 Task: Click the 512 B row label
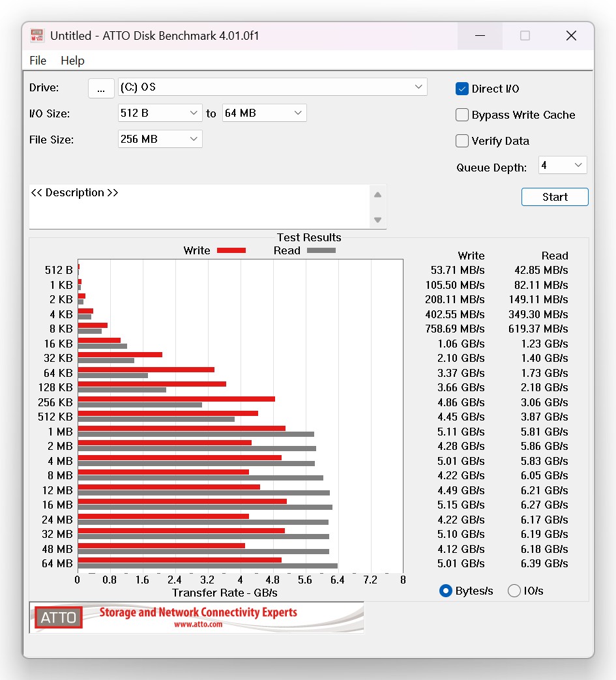pyautogui.click(x=59, y=270)
